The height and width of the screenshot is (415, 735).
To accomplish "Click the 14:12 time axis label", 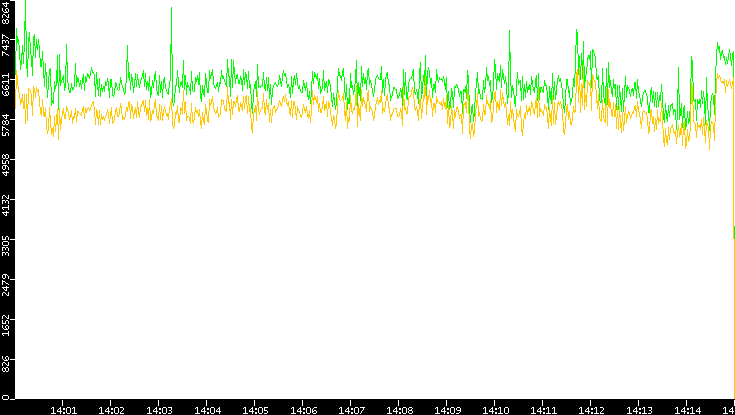I will 591,410.
